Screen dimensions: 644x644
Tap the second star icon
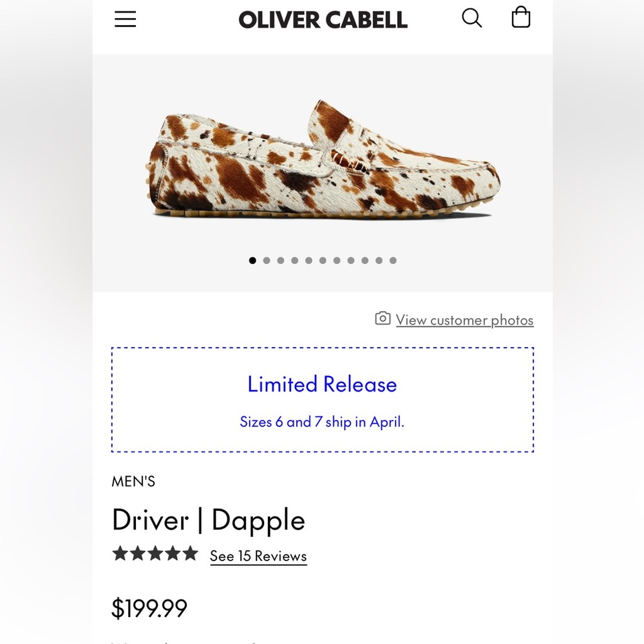coord(137,553)
